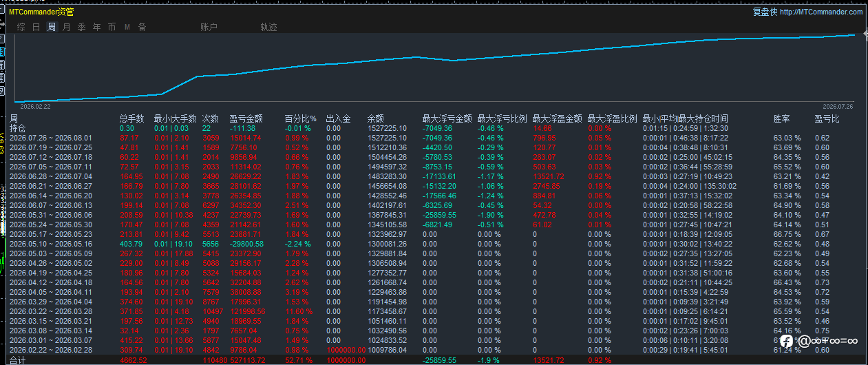Select the highlighted 周 weekly tab
Image resolution: width=868 pixels, height=365 pixels.
coord(52,28)
